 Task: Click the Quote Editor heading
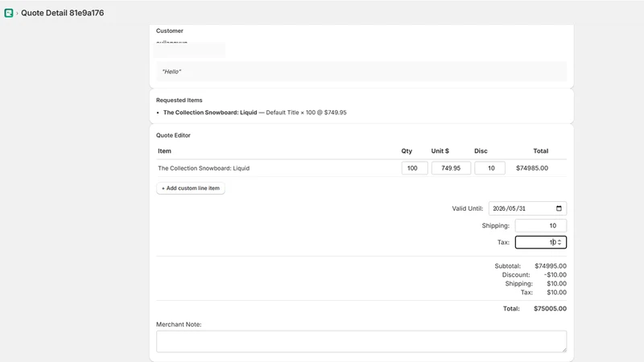click(x=173, y=135)
